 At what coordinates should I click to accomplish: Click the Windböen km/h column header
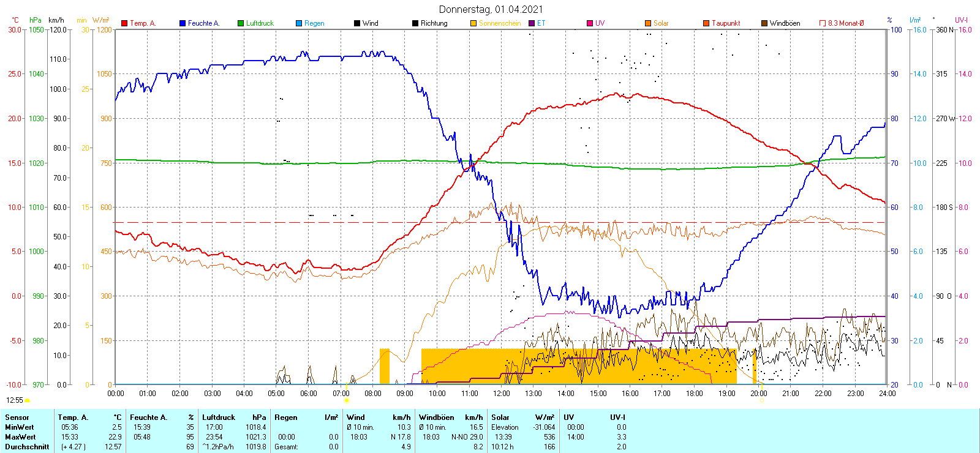click(x=451, y=417)
